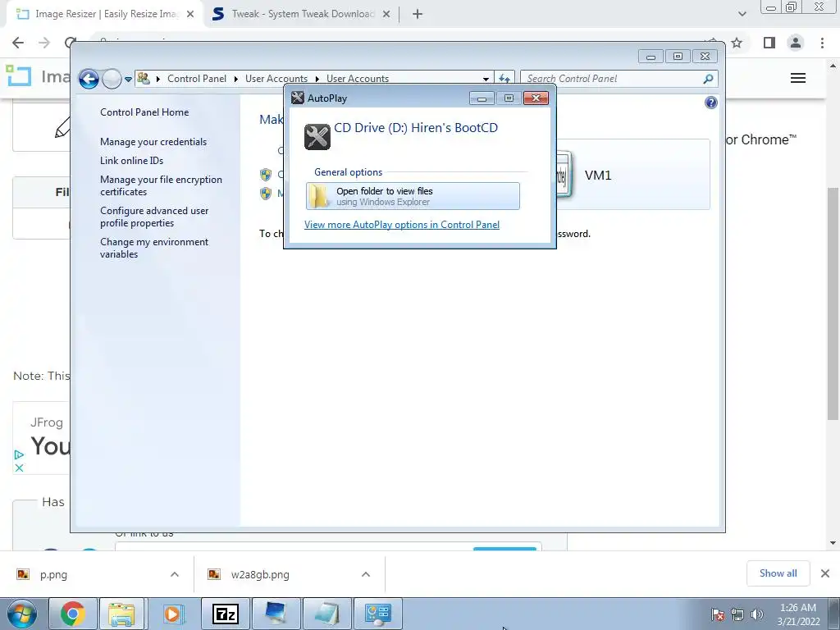Open Control Panel taskbar button
The image size is (840, 630).
[378, 614]
